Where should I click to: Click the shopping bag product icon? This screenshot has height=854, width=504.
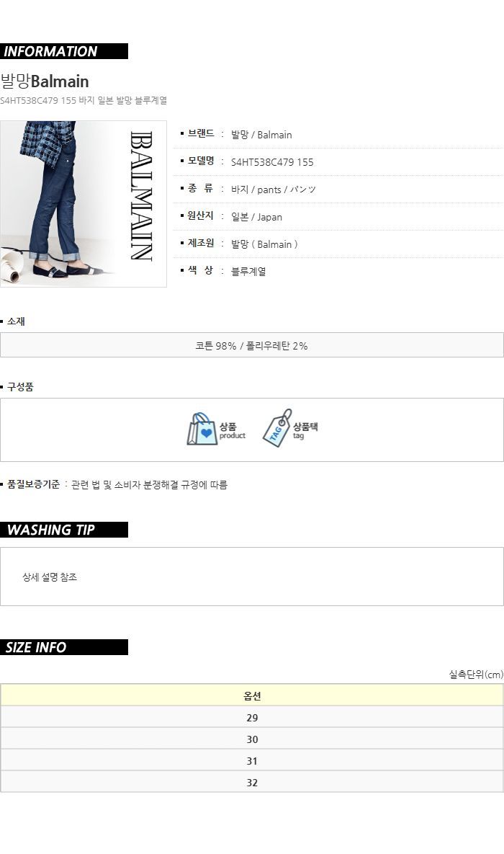pos(202,430)
